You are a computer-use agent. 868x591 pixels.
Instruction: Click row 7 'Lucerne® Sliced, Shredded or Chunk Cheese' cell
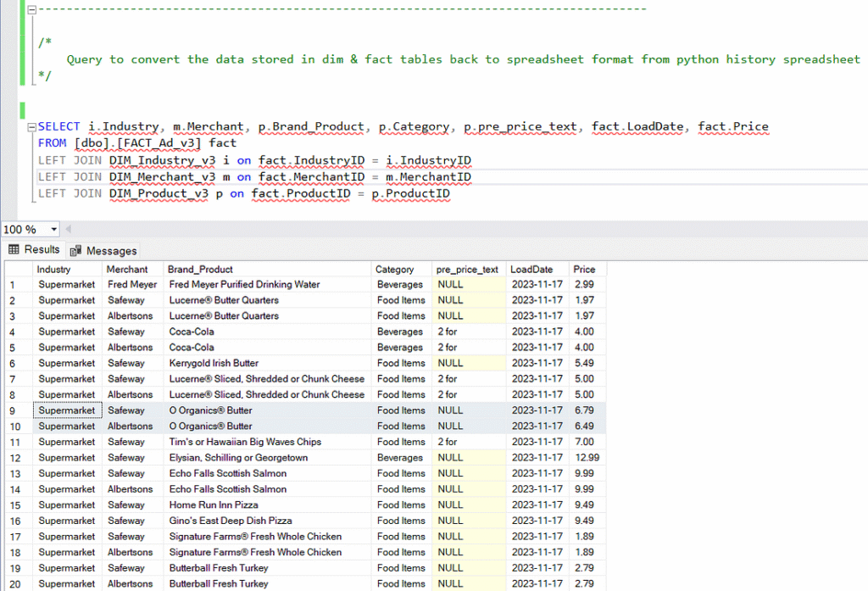tap(267, 379)
